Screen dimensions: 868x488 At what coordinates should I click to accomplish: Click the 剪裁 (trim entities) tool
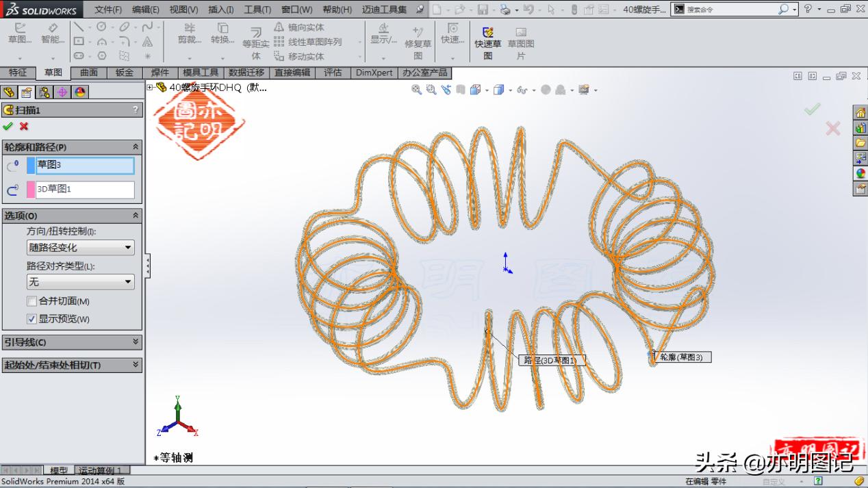189,37
